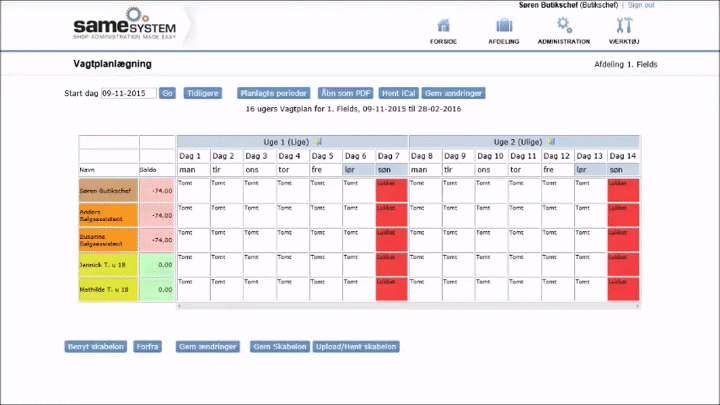
Task: Click the Gem Skabelon button
Action: coord(278,347)
